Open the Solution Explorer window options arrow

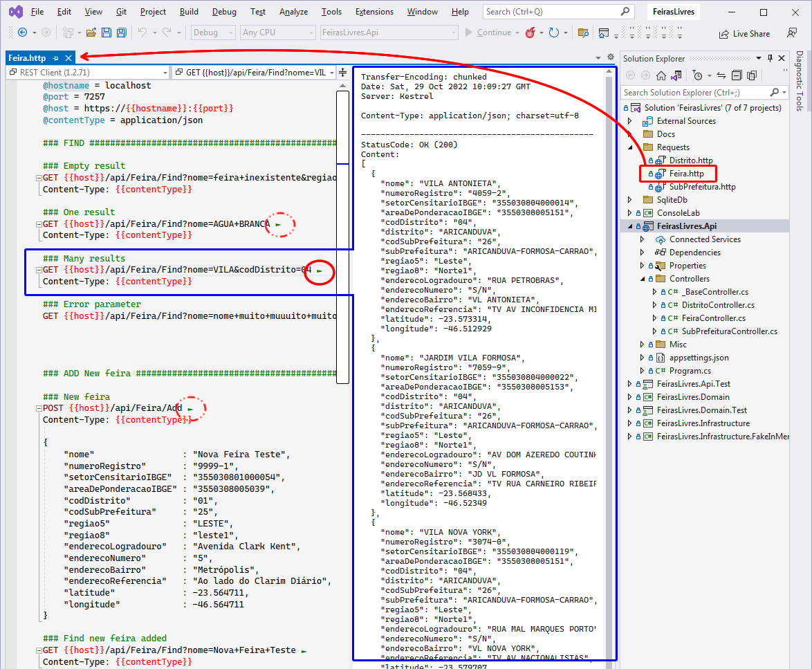(759, 58)
